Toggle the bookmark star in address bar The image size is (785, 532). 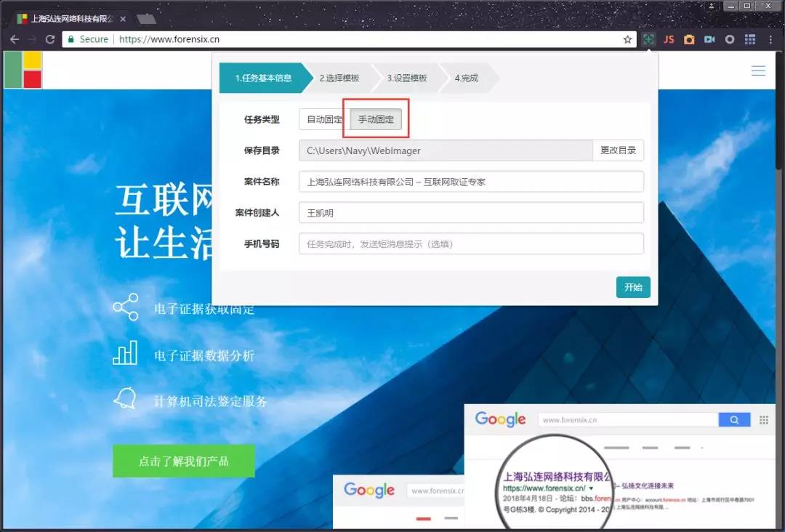(627, 39)
